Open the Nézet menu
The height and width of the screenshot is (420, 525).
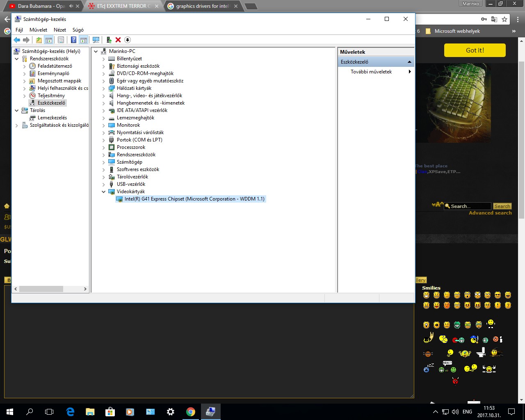pyautogui.click(x=60, y=30)
